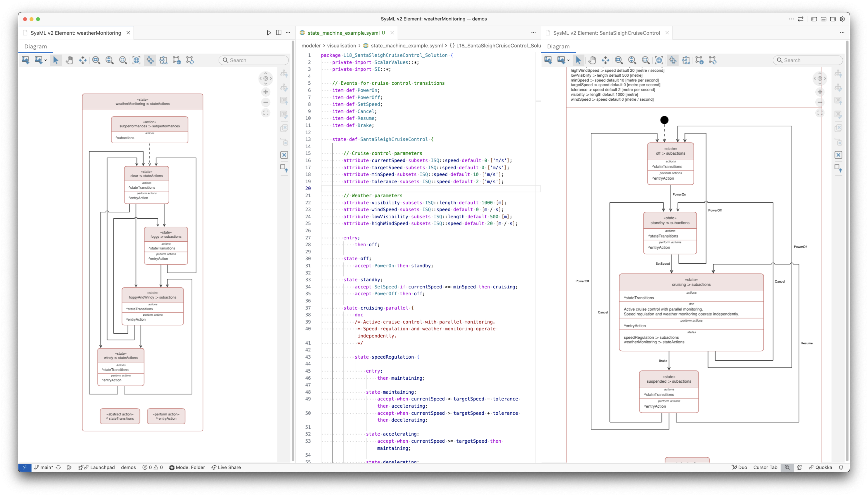Select the hand pan tool in left diagram

(69, 60)
